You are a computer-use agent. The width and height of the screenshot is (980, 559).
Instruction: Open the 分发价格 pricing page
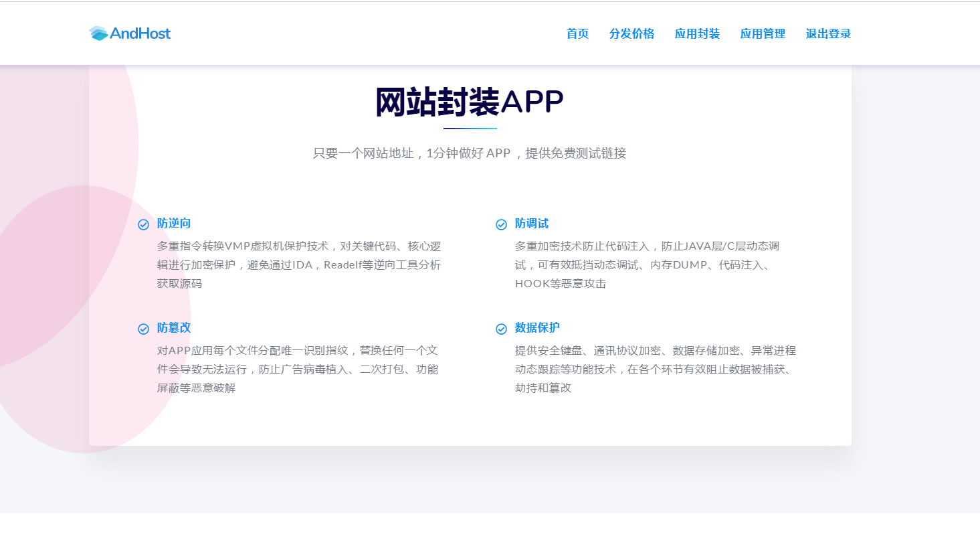pyautogui.click(x=631, y=34)
